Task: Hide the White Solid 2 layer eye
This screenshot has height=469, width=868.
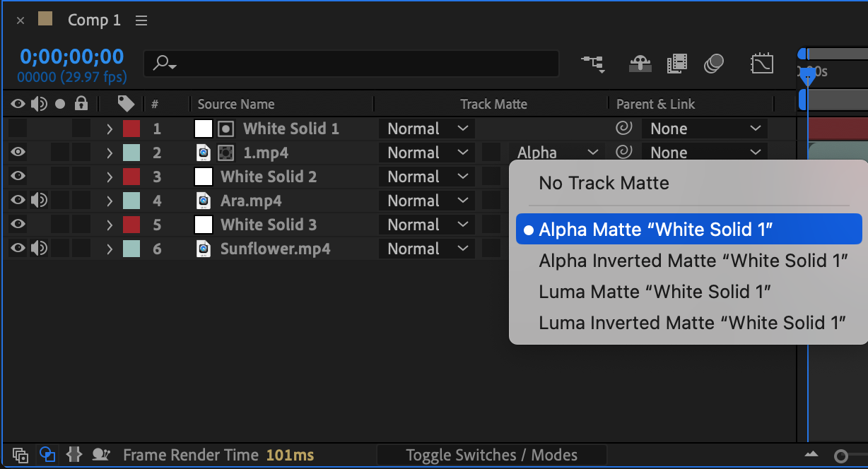Action: tap(18, 177)
